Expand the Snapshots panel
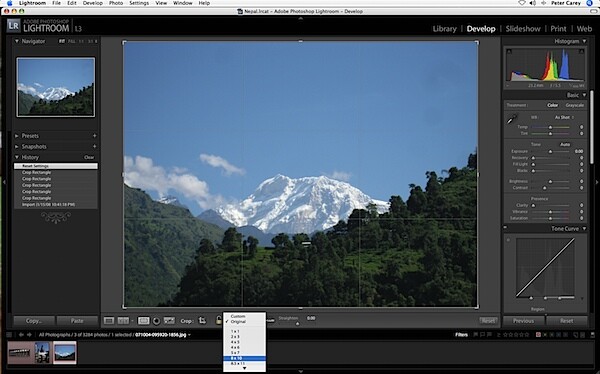600x374 pixels. [16, 147]
